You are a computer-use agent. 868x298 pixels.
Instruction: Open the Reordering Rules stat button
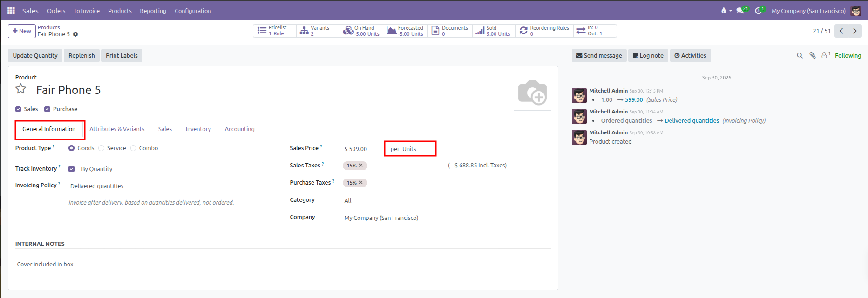tap(544, 31)
